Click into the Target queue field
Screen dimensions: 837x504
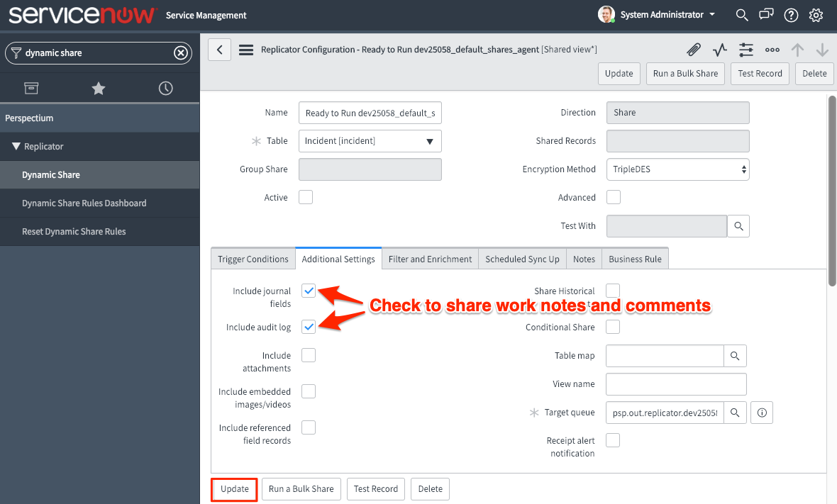[x=665, y=413]
